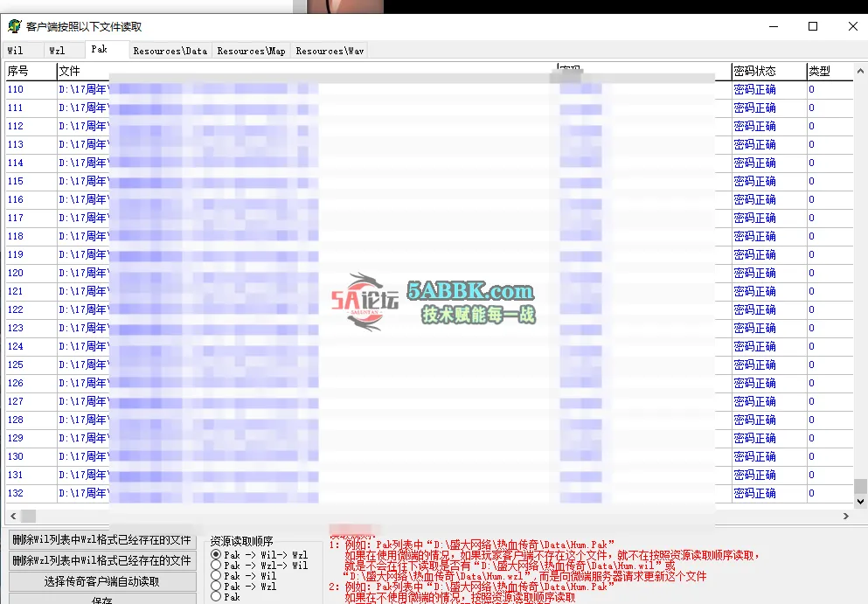Image resolution: width=868 pixels, height=604 pixels.
Task: Open the Resources\Wav tab
Action: [x=330, y=51]
